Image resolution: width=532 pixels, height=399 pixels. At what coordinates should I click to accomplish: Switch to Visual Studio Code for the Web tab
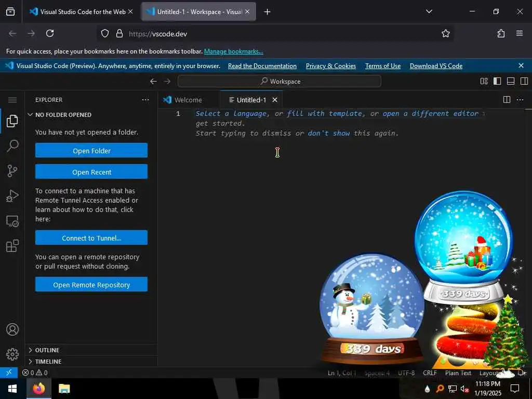82,12
